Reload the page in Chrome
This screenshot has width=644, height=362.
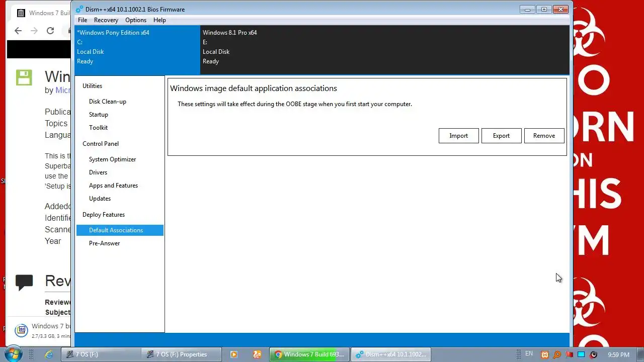(50, 31)
